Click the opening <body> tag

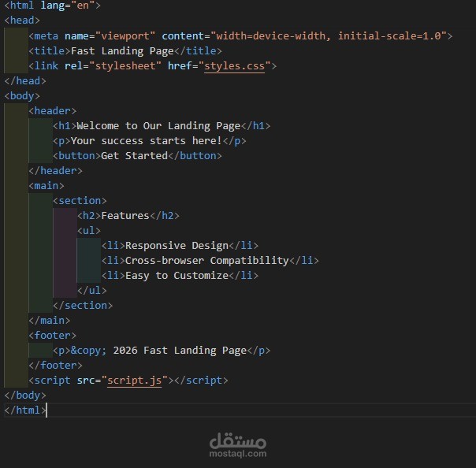click(x=22, y=96)
